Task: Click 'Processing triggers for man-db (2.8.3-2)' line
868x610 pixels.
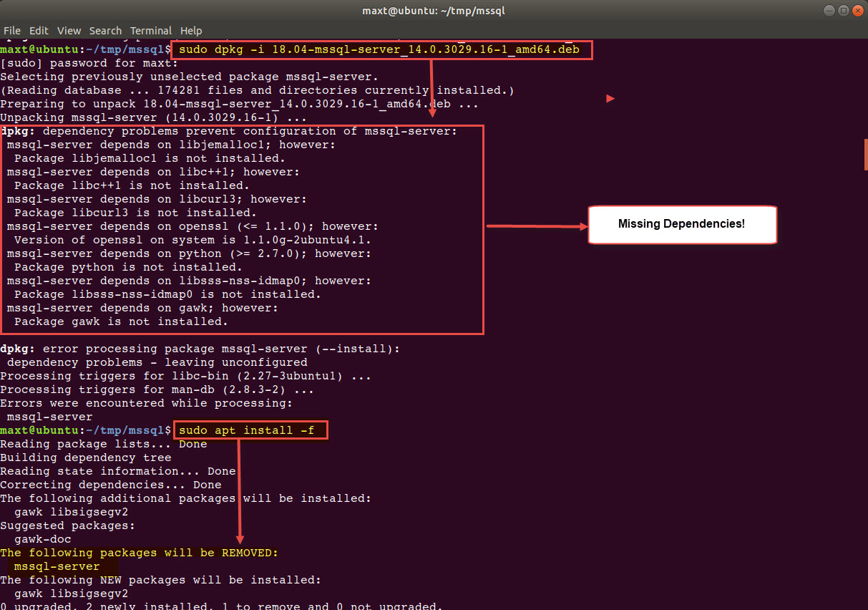Action: pyautogui.click(x=157, y=390)
